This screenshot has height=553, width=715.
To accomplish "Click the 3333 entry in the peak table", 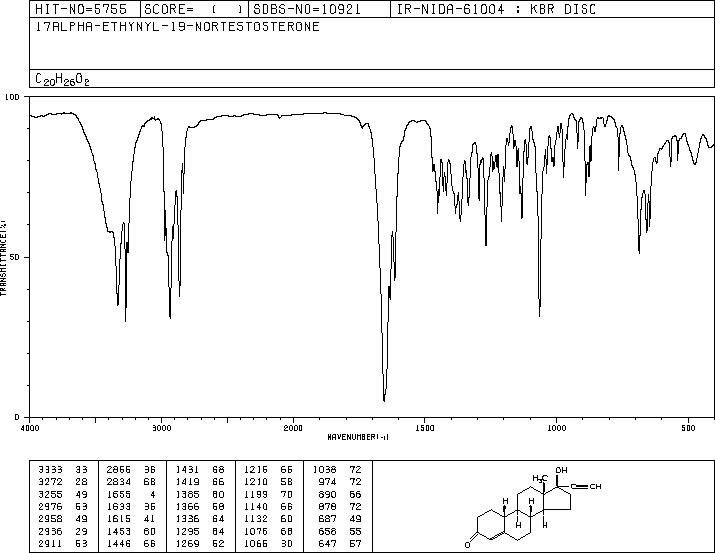I will 51,470.
